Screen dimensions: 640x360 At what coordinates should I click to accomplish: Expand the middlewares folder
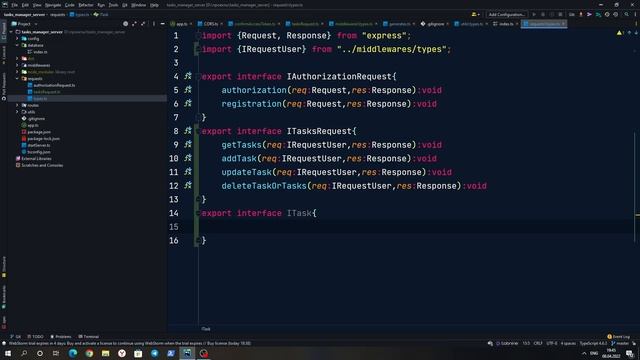click(x=17, y=65)
